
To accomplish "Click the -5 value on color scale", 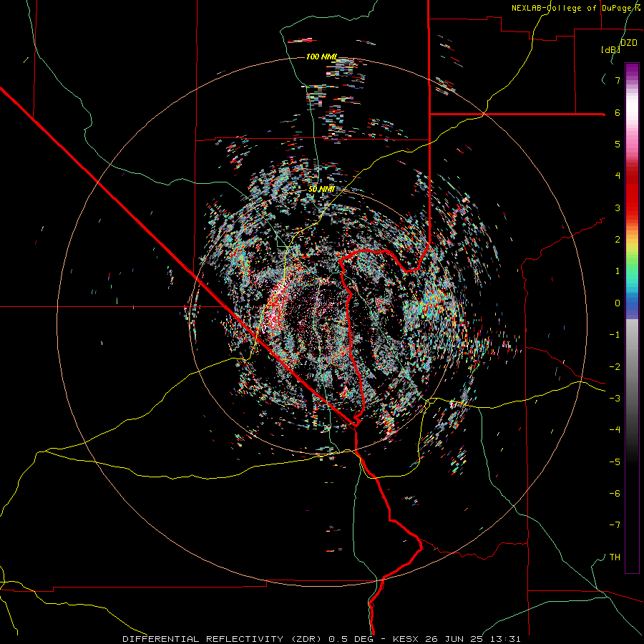I will tap(615, 462).
